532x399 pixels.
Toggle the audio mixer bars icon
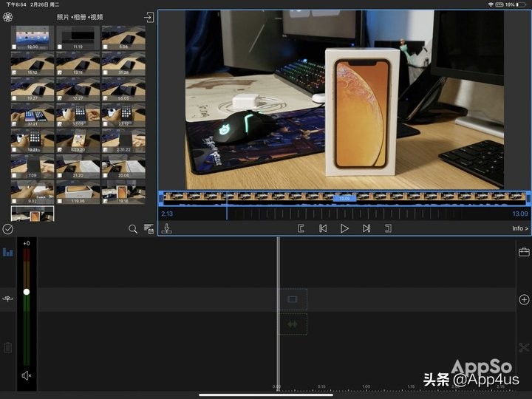[x=8, y=252]
